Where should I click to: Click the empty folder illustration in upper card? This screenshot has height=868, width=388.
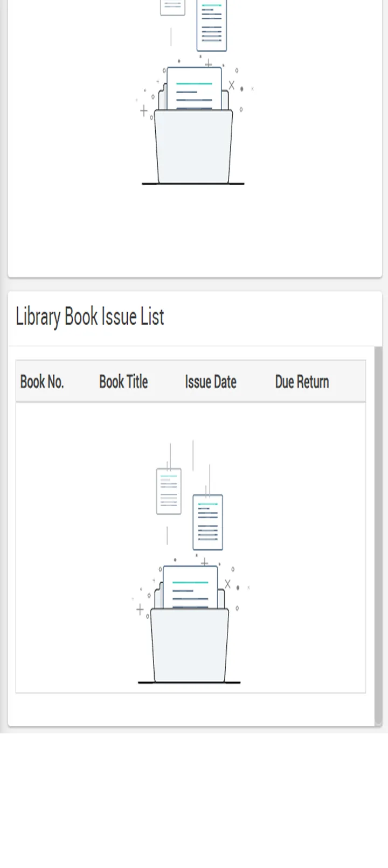point(195,93)
